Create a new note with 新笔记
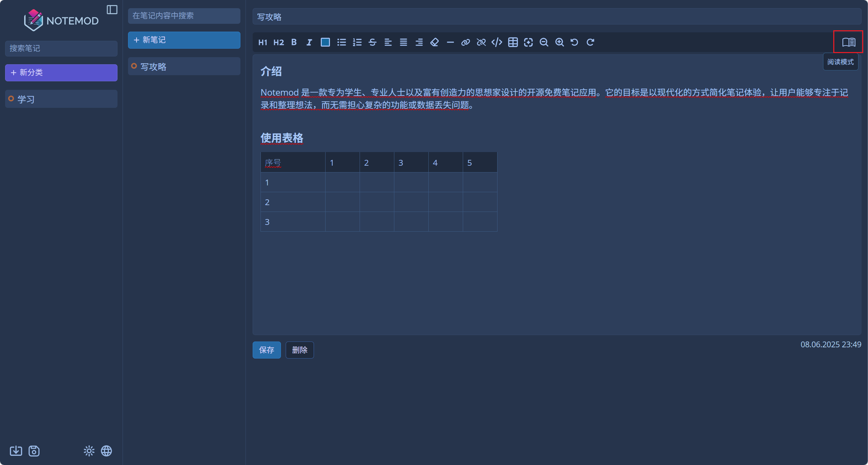This screenshot has height=465, width=868. click(x=184, y=40)
